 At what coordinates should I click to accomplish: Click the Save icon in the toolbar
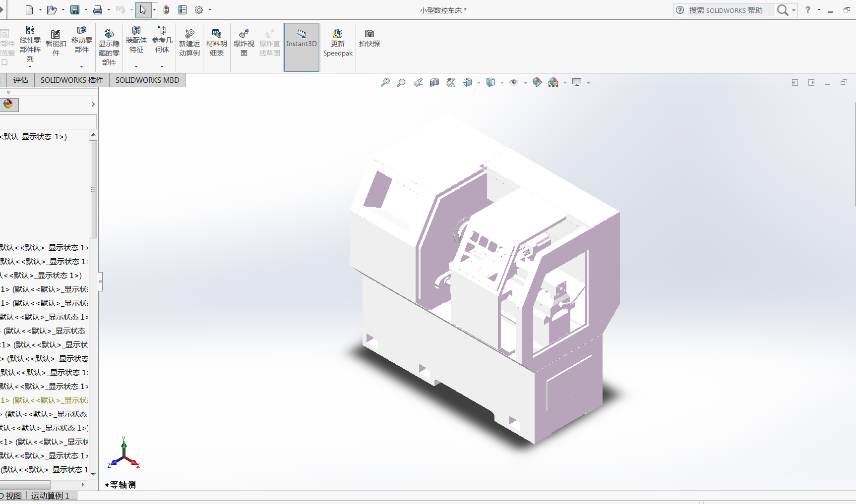point(75,10)
